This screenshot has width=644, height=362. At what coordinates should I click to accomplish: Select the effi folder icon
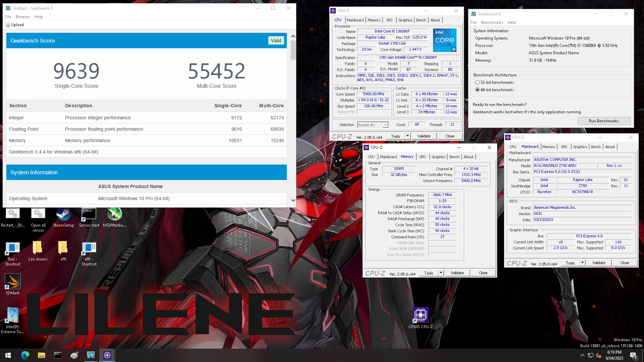pyautogui.click(x=63, y=251)
